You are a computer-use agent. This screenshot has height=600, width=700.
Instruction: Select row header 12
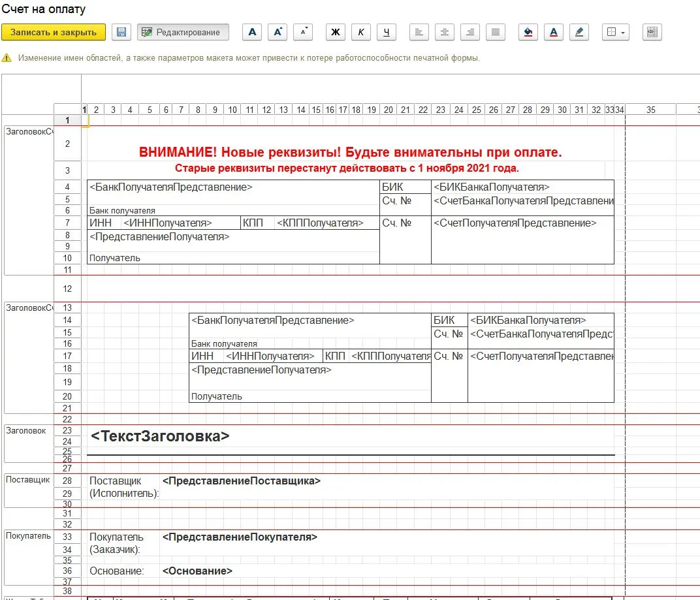coord(67,289)
